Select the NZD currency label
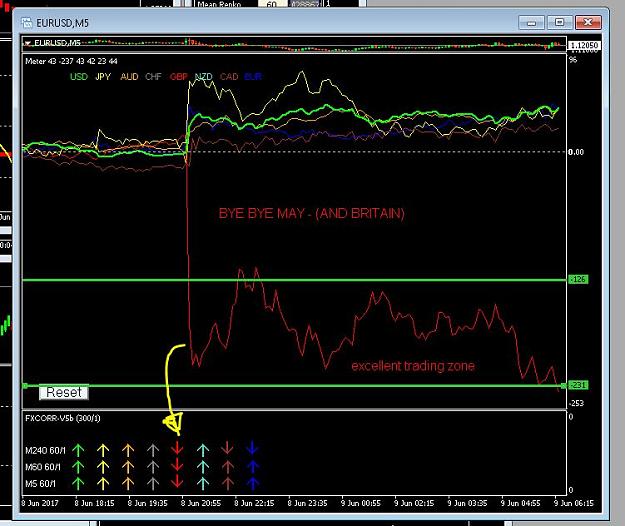Screen dimensions: 625x526 point(204,77)
